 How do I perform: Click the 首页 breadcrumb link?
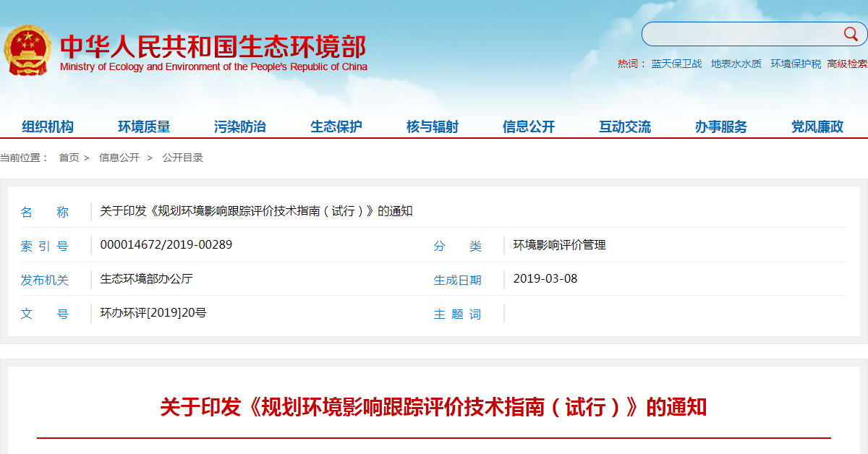69,157
